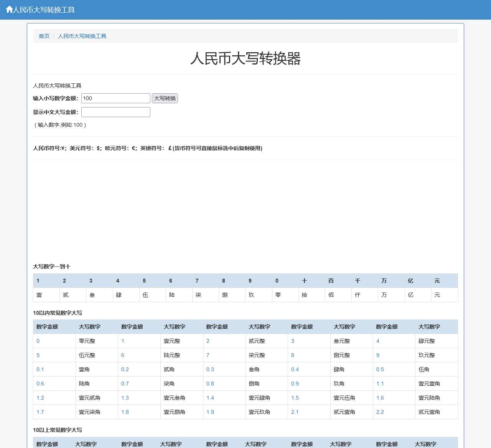Click the 壹元贰角 table cell
Screen dimensions: 491x448
[97, 398]
